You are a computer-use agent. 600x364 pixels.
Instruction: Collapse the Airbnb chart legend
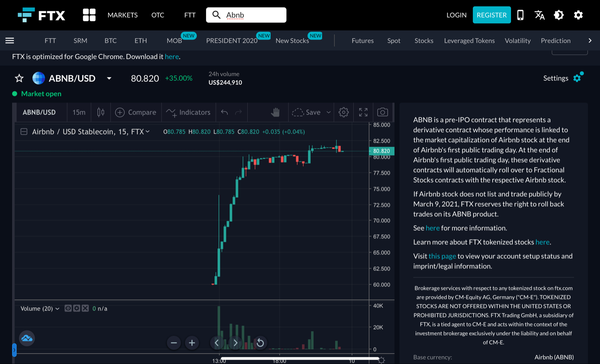tap(24, 132)
